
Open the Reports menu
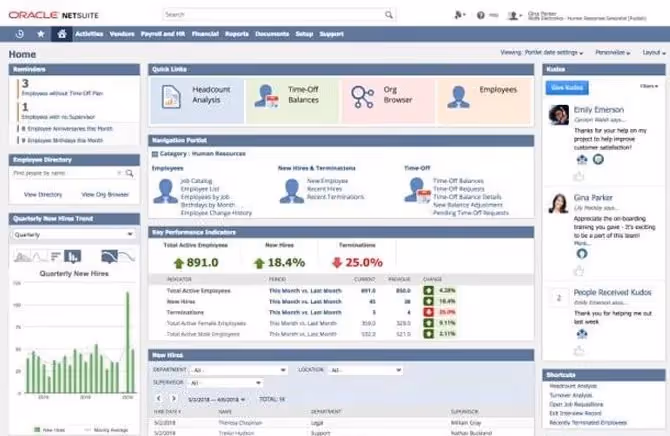[237, 34]
